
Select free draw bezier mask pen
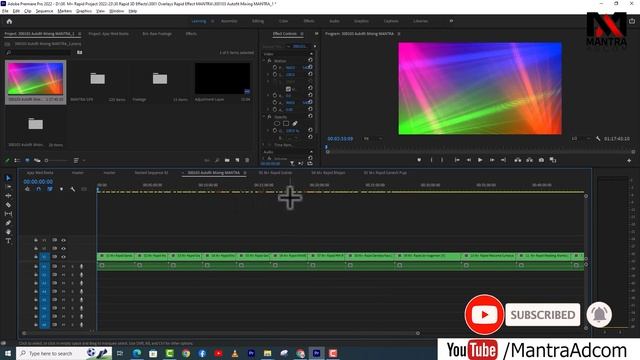[x=295, y=123]
